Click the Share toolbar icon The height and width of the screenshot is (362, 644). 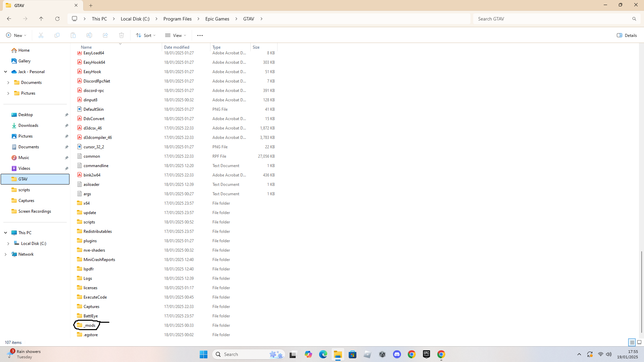105,35
